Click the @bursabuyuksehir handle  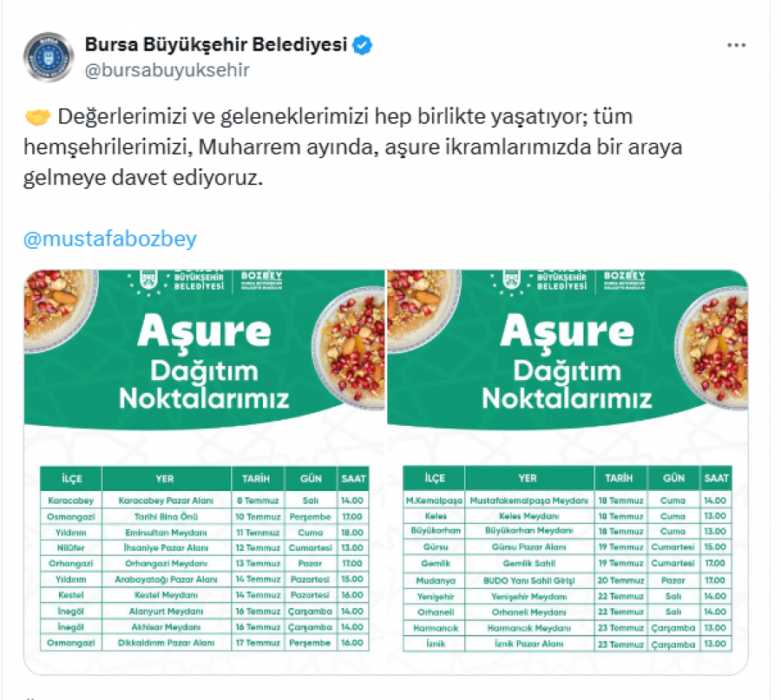pyautogui.click(x=167, y=70)
